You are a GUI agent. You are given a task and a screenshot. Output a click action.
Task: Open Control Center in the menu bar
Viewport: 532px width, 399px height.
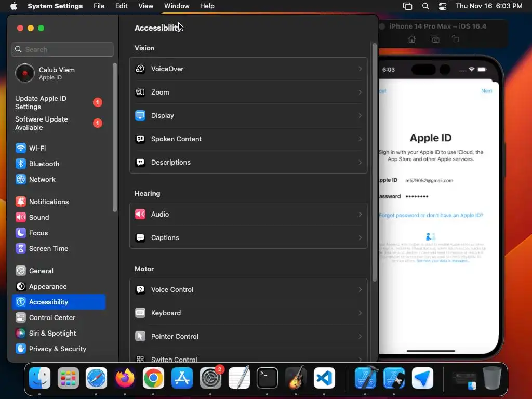click(443, 6)
